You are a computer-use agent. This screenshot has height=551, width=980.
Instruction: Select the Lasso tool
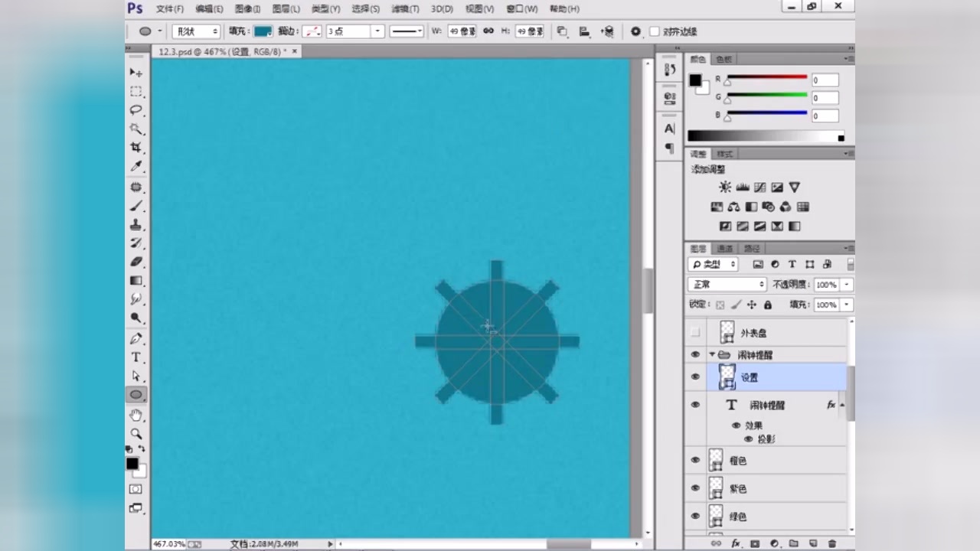[136, 110]
